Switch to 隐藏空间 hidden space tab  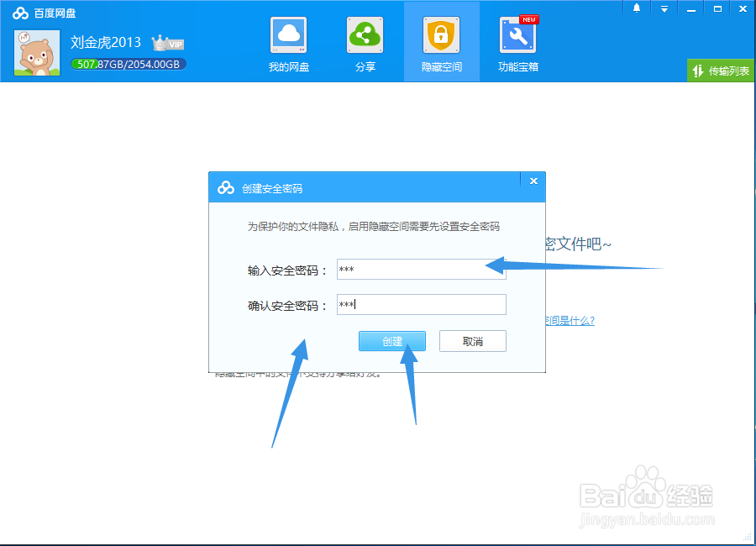coord(442,42)
